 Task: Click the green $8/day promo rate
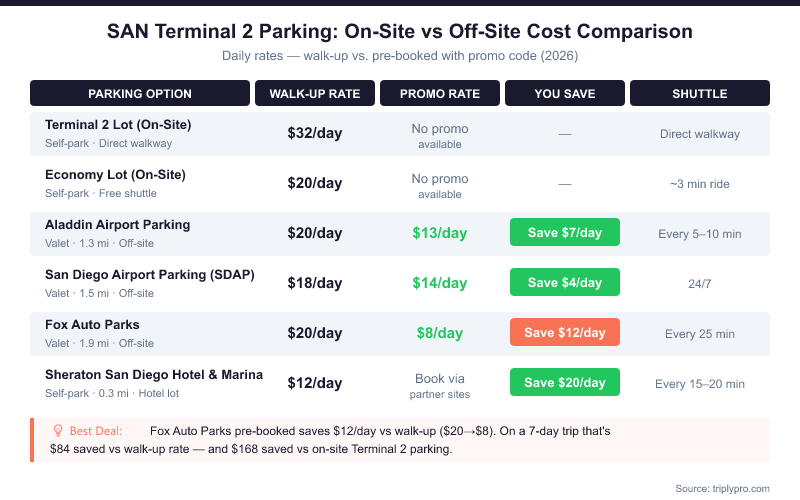pyautogui.click(x=440, y=333)
